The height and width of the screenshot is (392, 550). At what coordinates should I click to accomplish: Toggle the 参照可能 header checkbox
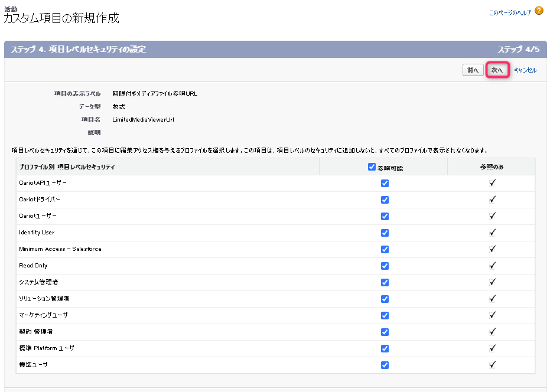[x=372, y=167]
